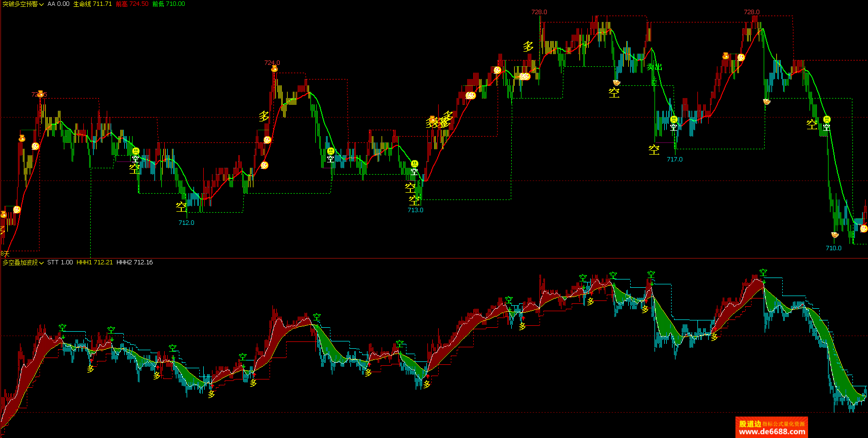Screen dimensions: 868x438
Task: Click the 生命线 711.71 value
Action: click(x=93, y=4)
